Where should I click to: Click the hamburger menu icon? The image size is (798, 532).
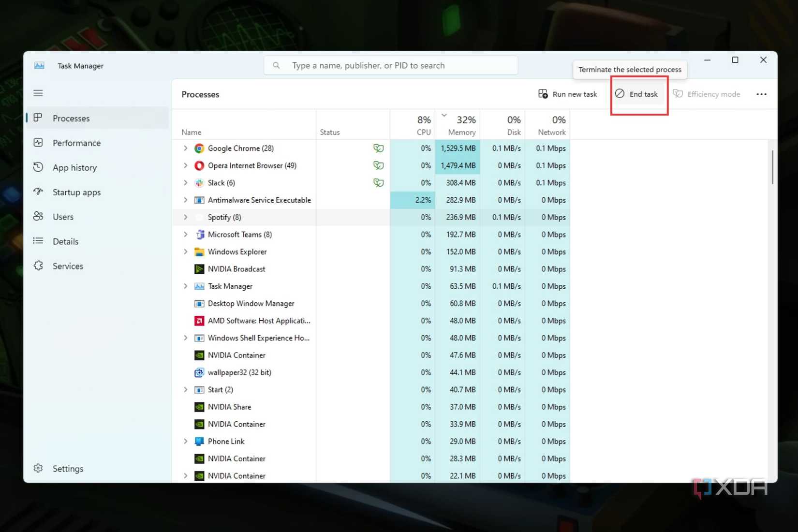pos(38,93)
